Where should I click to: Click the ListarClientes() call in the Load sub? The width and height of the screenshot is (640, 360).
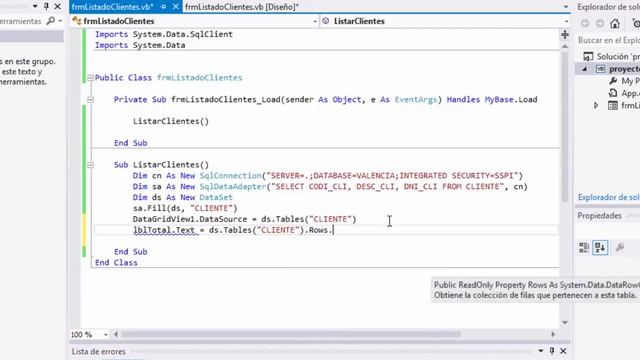[x=171, y=122]
